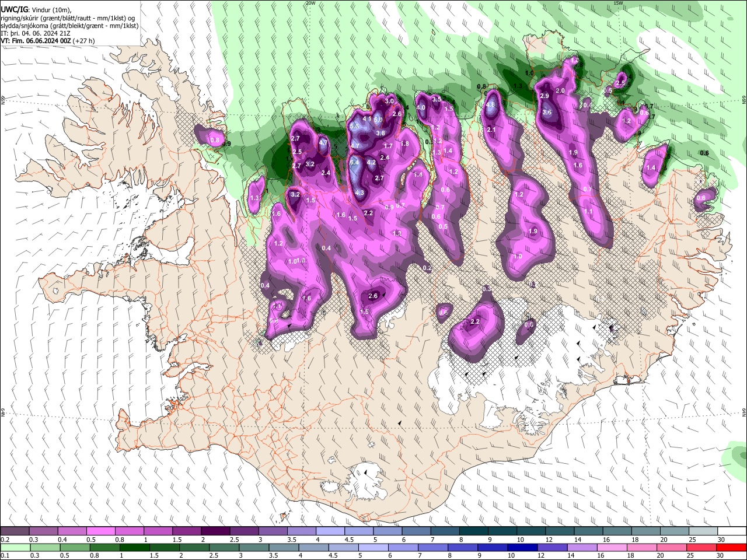This screenshot has width=747, height=560.
Task: Click the 'slydda/snjókoma' snow legend description line
Action: (69, 26)
